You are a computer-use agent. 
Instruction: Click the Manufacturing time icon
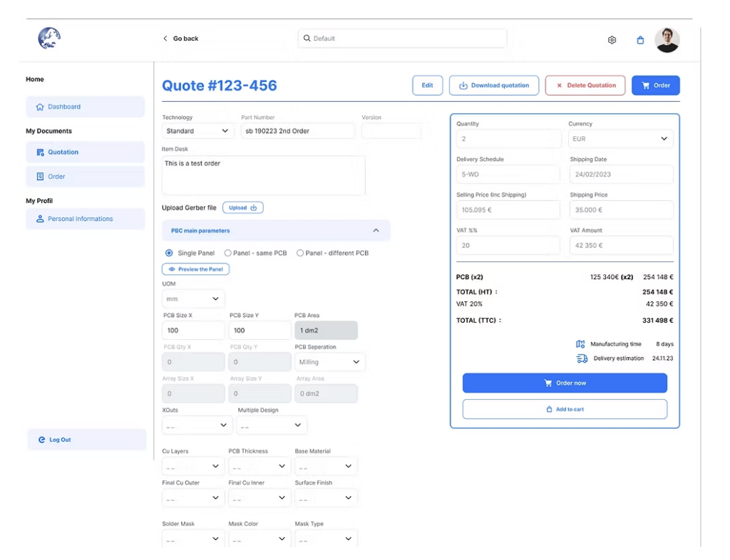coord(580,344)
